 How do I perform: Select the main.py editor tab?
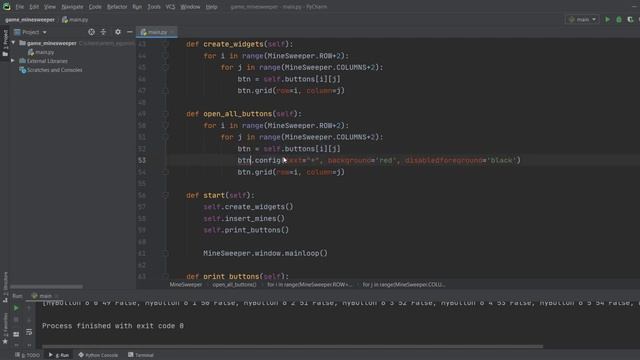pyautogui.click(x=157, y=32)
